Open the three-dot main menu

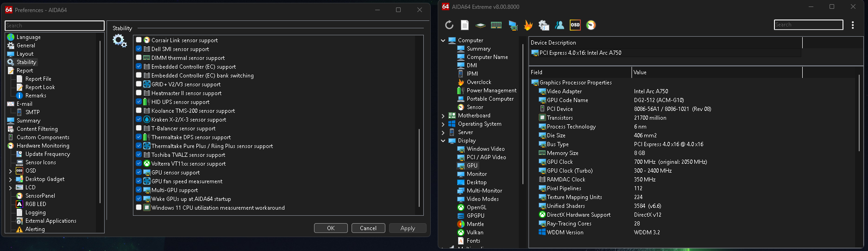click(852, 25)
